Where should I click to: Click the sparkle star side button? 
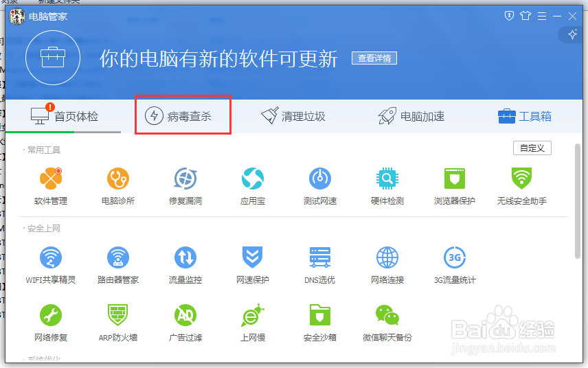(572, 35)
